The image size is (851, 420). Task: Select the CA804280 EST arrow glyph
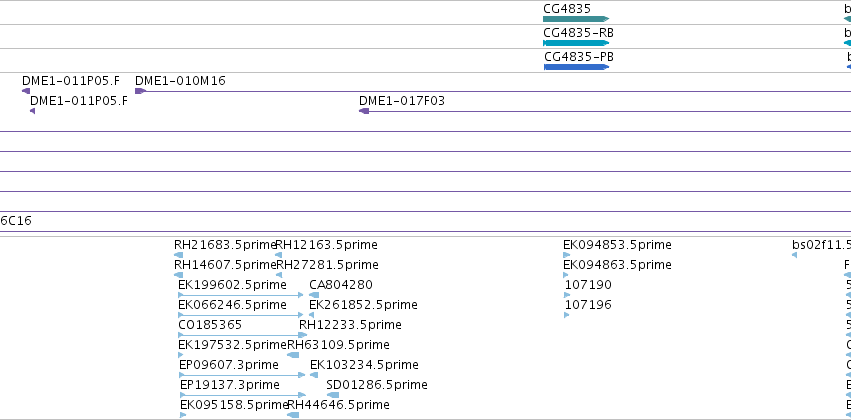314,295
